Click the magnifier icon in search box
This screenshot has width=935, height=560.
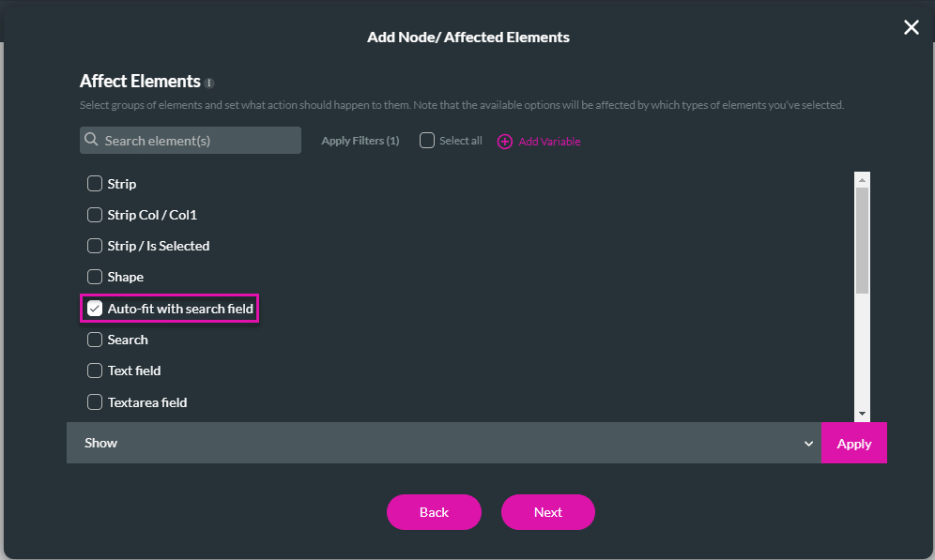92,140
